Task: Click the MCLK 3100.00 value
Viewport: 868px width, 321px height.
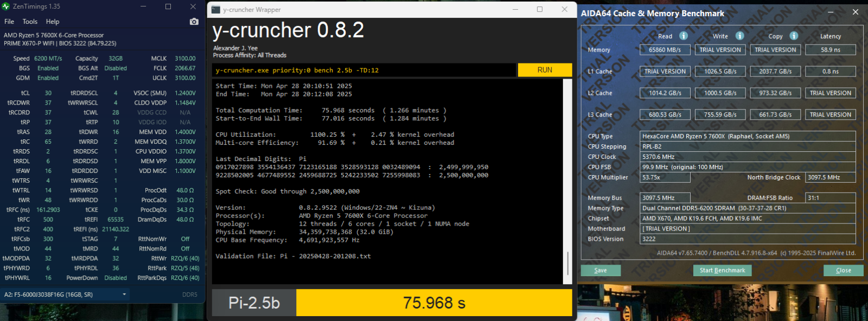Action: pyautogui.click(x=185, y=59)
